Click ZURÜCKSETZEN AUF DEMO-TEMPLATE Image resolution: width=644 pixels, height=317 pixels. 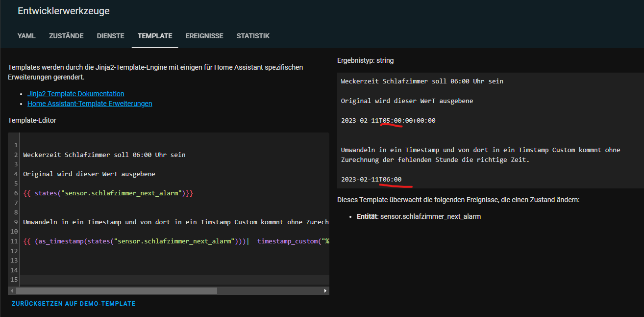pos(74,304)
